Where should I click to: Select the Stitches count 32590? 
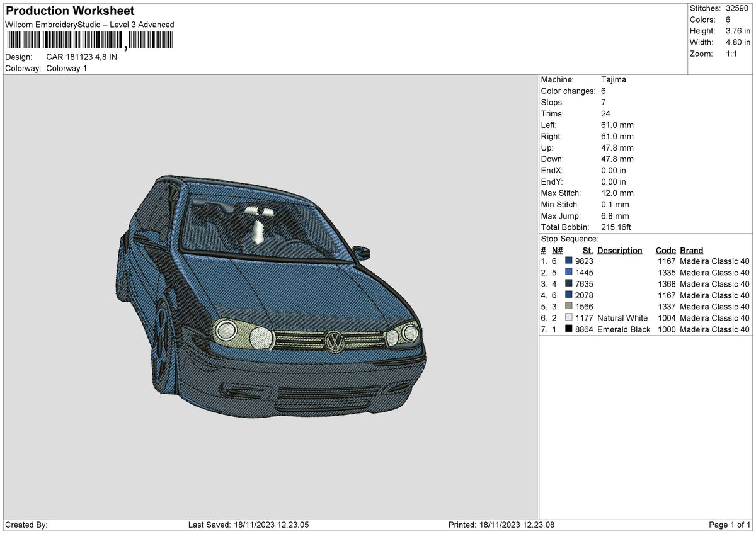point(738,8)
